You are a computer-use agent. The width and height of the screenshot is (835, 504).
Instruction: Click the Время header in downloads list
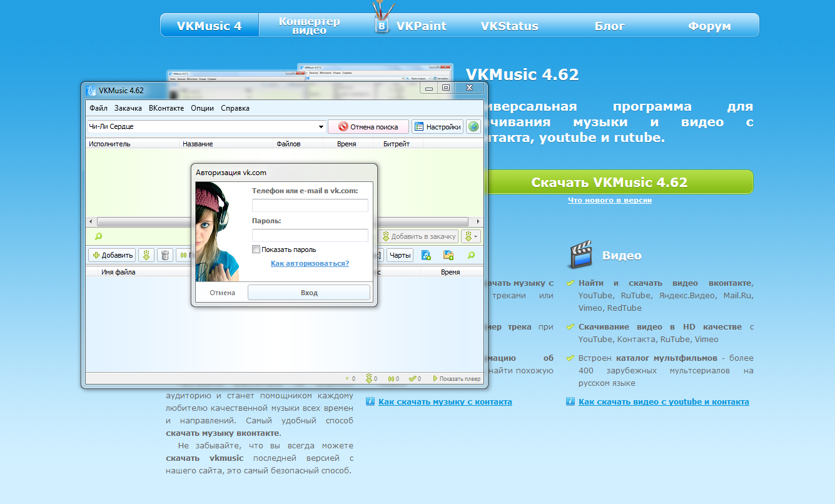pos(452,272)
